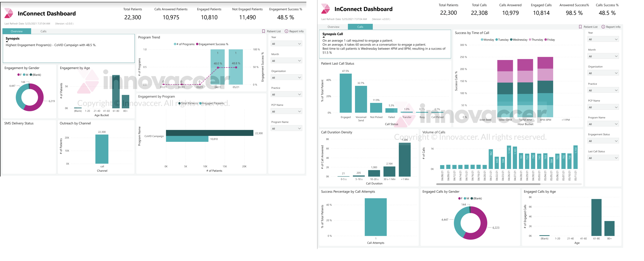644x261 pixels.
Task: Select Thursday legend in Success by Time
Action: click(x=536, y=40)
